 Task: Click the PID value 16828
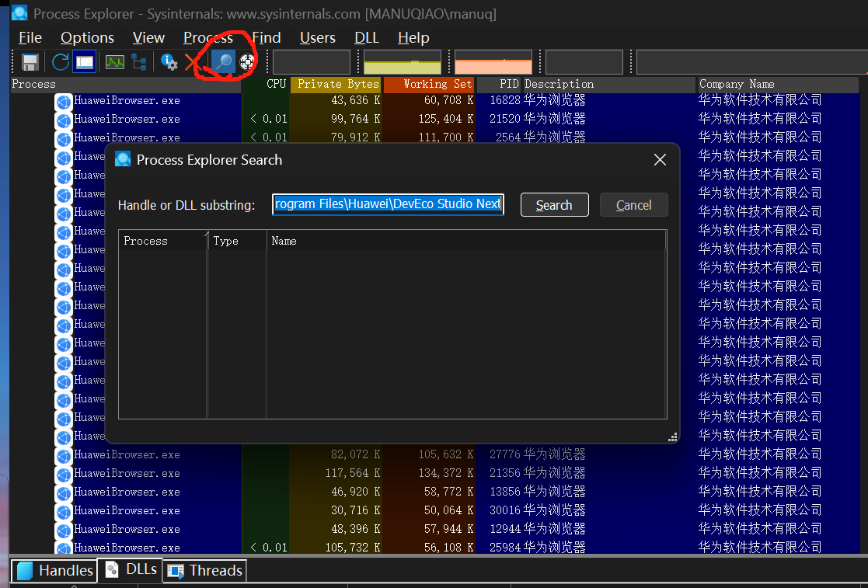click(x=505, y=101)
